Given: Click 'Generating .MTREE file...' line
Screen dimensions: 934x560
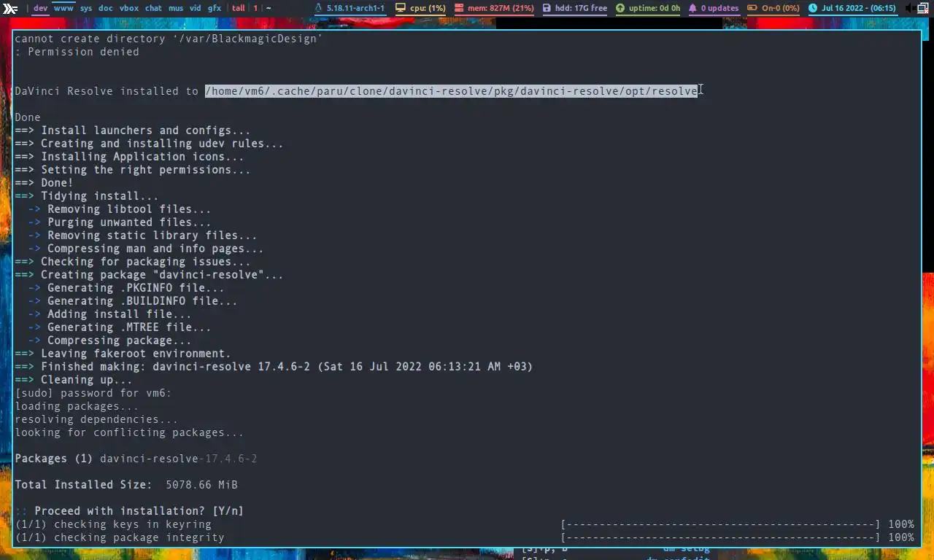Looking at the screenshot, I should pos(120,327).
